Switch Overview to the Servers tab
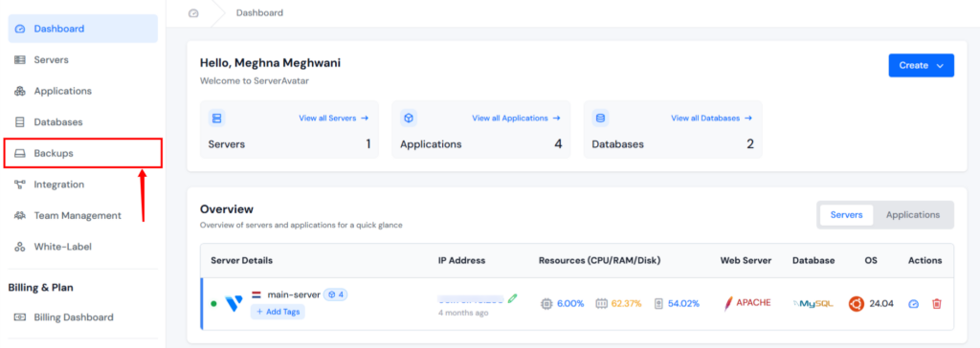The height and width of the screenshot is (348, 980). (x=846, y=215)
